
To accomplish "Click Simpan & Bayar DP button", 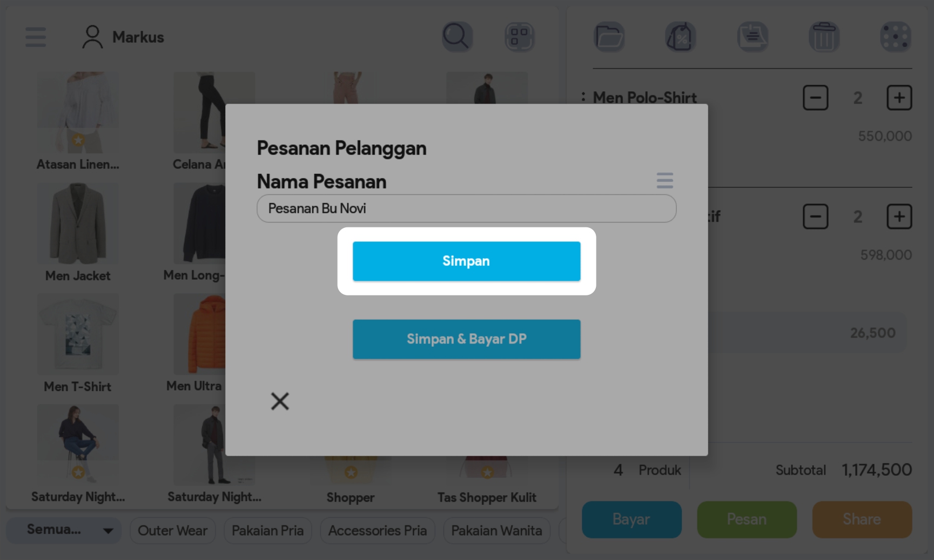I will pyautogui.click(x=466, y=339).
